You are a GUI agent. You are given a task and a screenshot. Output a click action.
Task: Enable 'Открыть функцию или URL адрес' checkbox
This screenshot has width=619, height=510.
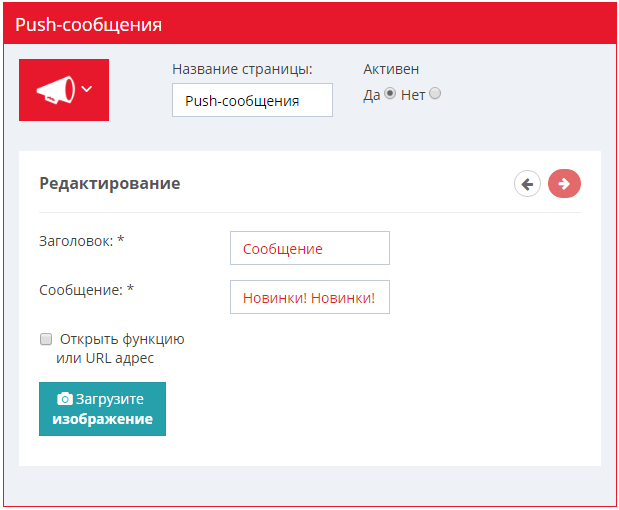pyautogui.click(x=46, y=339)
